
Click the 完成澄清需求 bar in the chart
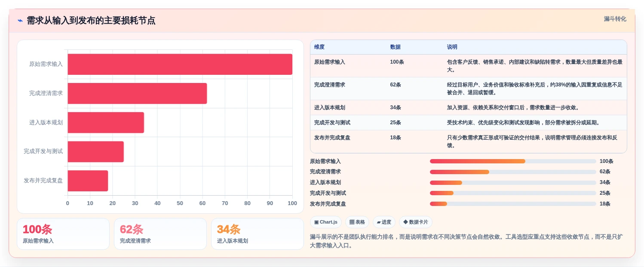[137, 93]
